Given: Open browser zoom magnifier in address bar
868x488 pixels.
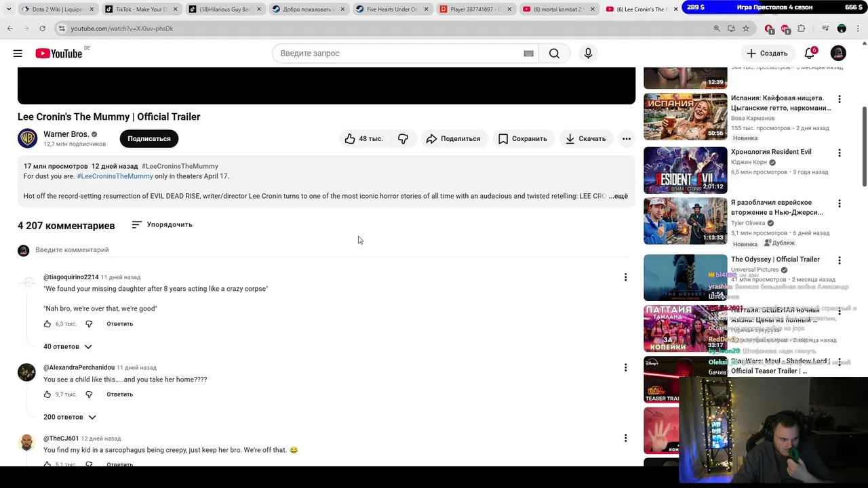Looking at the screenshot, I should click(717, 28).
